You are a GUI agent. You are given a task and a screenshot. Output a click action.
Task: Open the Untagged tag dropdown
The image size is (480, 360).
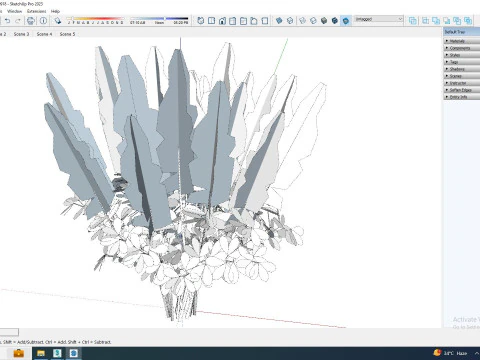(x=379, y=19)
